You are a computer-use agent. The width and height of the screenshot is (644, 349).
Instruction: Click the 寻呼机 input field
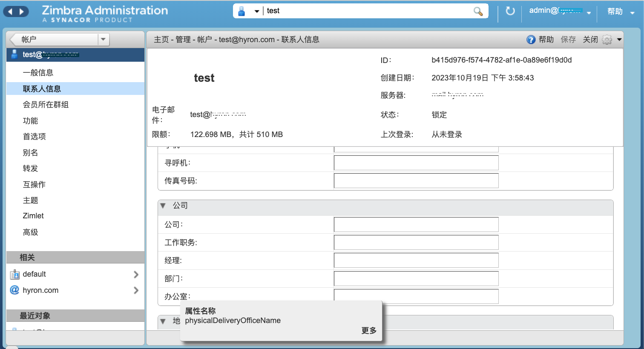416,163
